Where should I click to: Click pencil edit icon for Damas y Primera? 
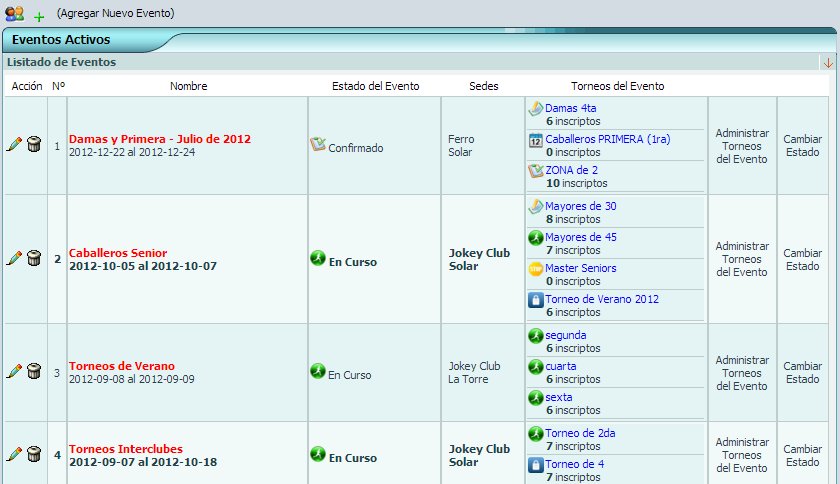(x=14, y=146)
